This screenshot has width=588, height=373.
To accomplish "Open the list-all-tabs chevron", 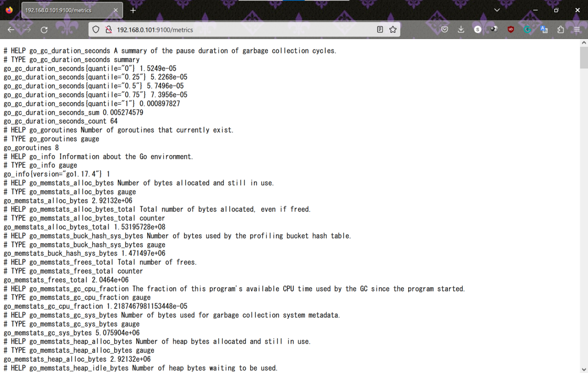I will pos(496,10).
